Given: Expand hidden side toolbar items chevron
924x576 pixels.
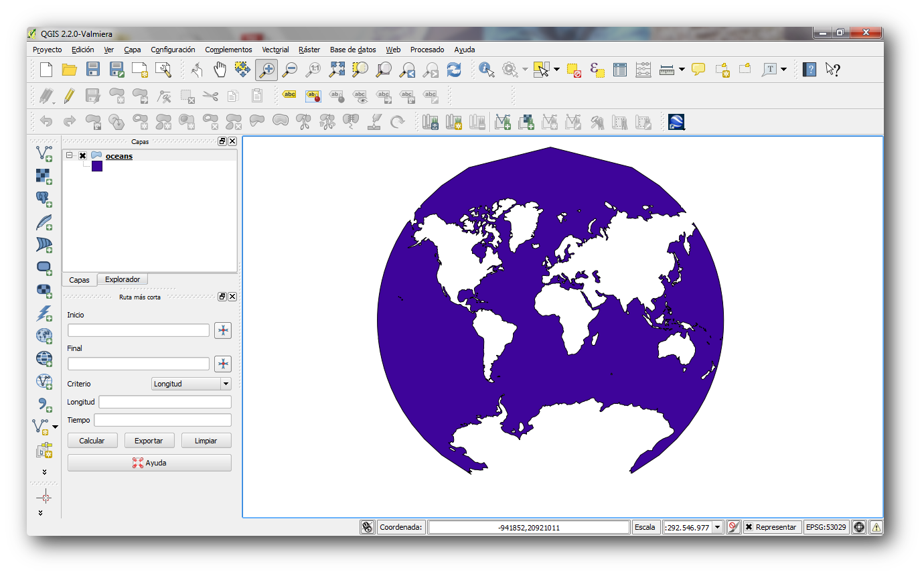Looking at the screenshot, I should [44, 472].
